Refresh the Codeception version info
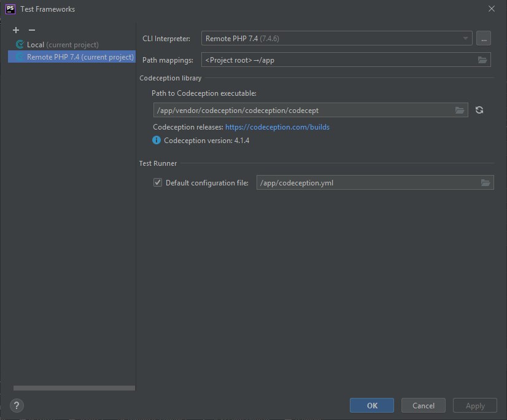Viewport: 507px width, 420px height. [479, 110]
